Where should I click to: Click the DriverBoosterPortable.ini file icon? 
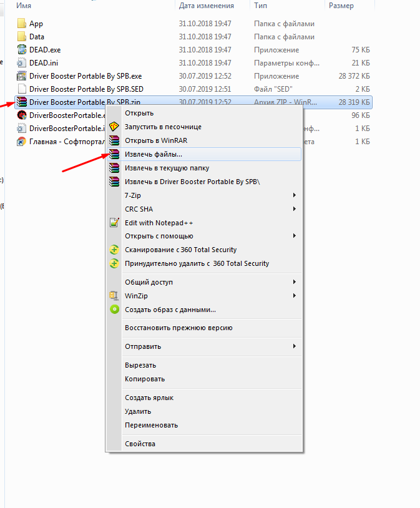point(21,129)
